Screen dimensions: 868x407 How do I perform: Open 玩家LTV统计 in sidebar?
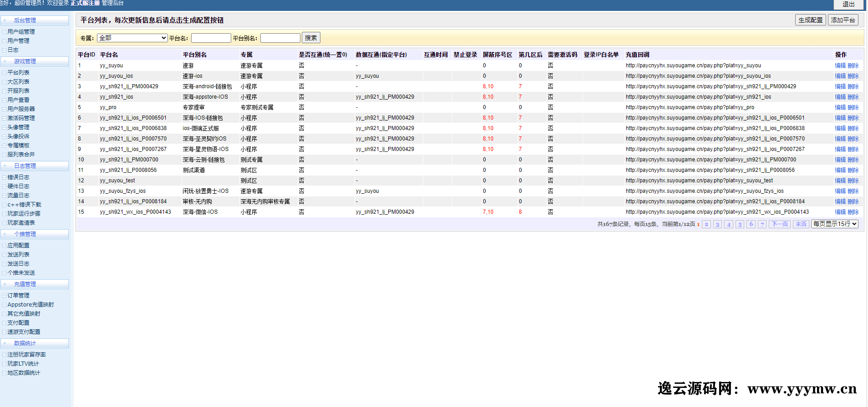click(23, 364)
